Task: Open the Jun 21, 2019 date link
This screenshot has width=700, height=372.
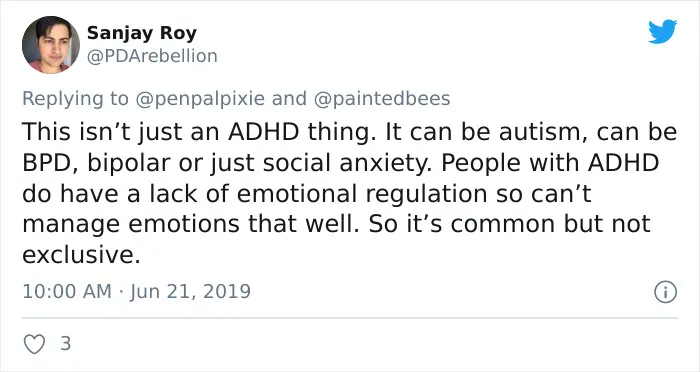Action: click(x=190, y=292)
